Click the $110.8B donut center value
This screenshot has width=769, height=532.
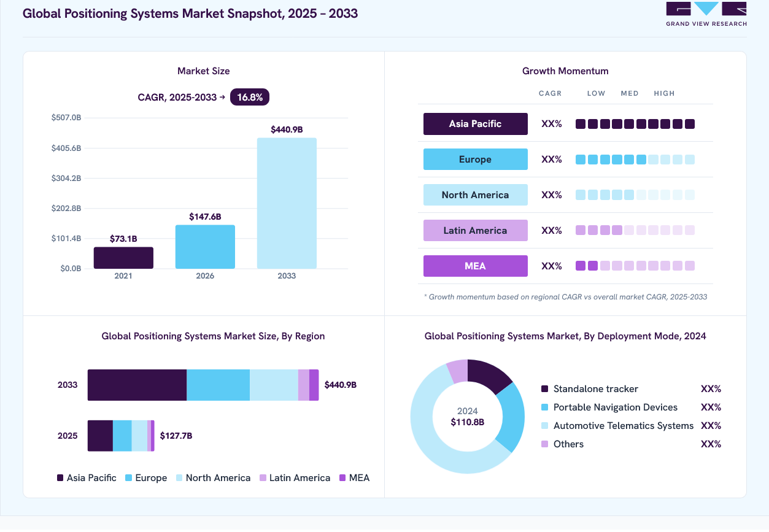[468, 422]
